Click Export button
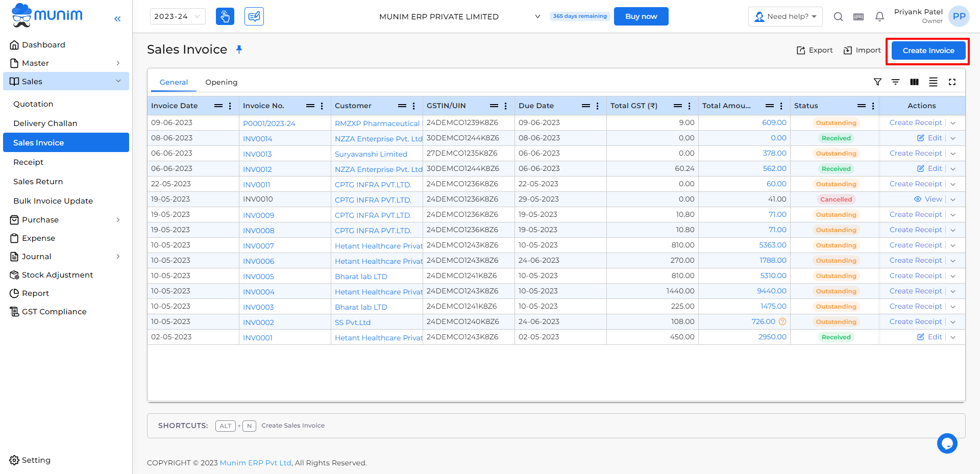 click(815, 50)
